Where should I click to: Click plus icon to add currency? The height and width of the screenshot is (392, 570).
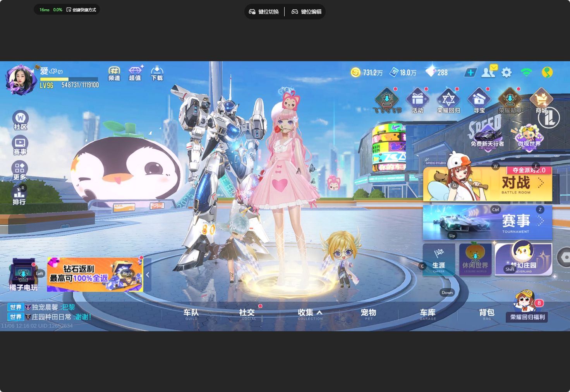tap(470, 72)
